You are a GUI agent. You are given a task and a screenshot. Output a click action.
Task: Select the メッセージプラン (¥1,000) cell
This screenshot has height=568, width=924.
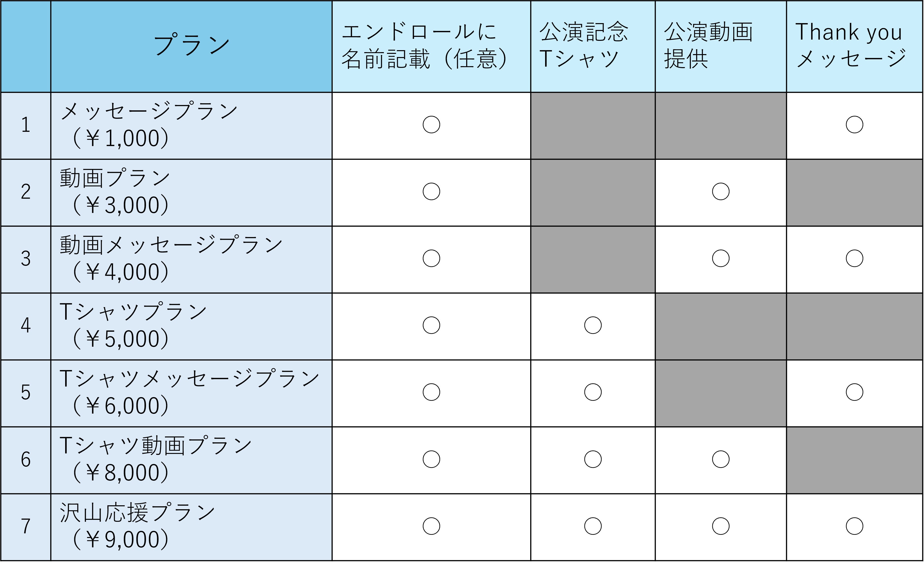[x=192, y=125]
